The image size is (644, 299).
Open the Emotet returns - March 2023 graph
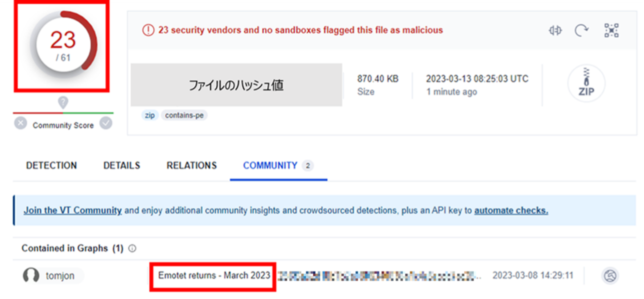[214, 275]
